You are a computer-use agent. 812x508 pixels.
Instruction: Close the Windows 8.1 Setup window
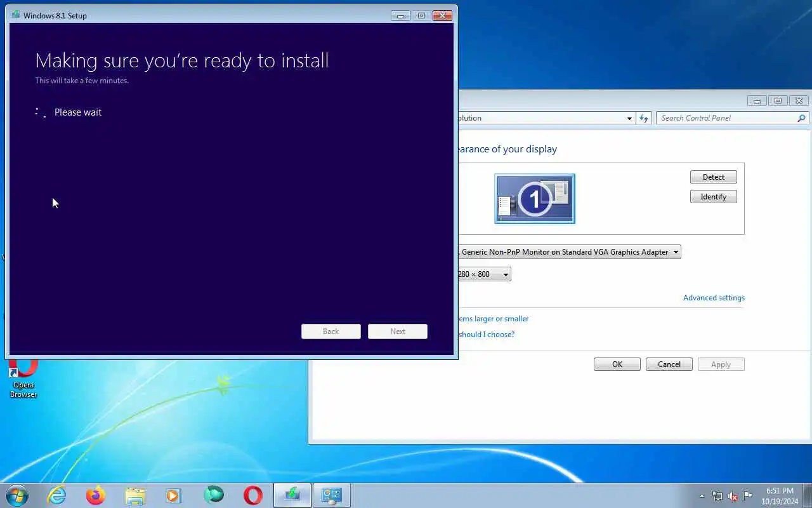442,16
